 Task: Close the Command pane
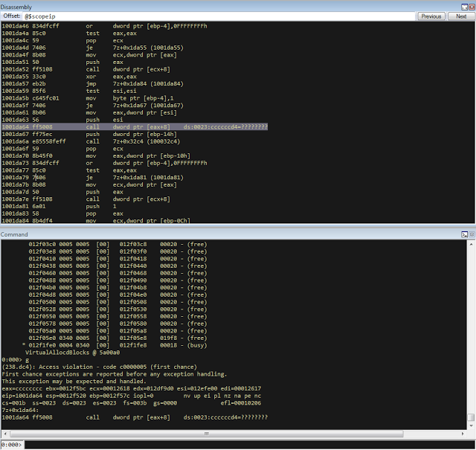click(x=471, y=234)
